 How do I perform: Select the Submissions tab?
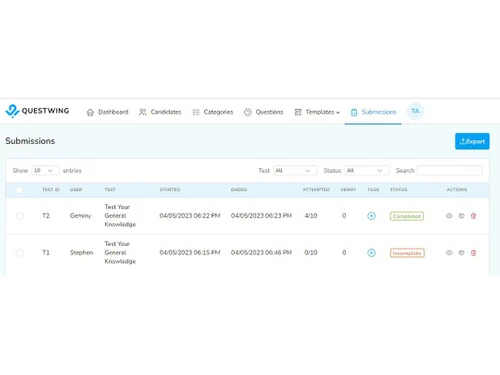coord(373,112)
